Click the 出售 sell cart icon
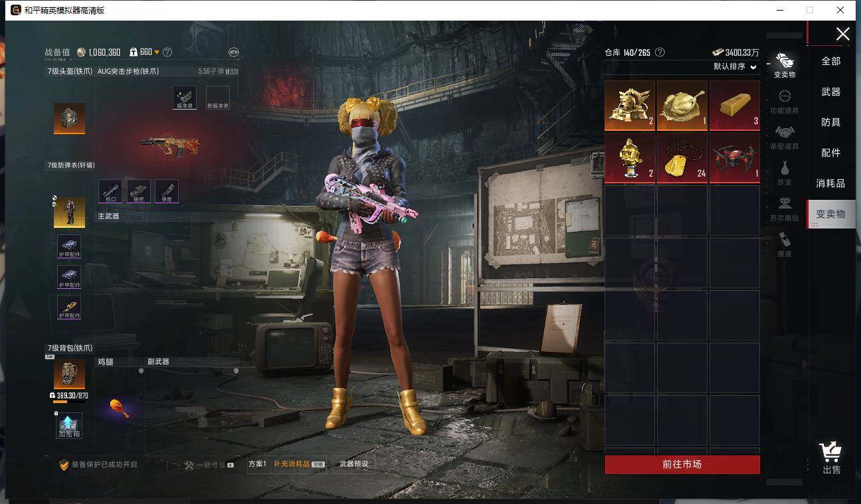Screen dimensions: 861x504 pyautogui.click(x=831, y=458)
